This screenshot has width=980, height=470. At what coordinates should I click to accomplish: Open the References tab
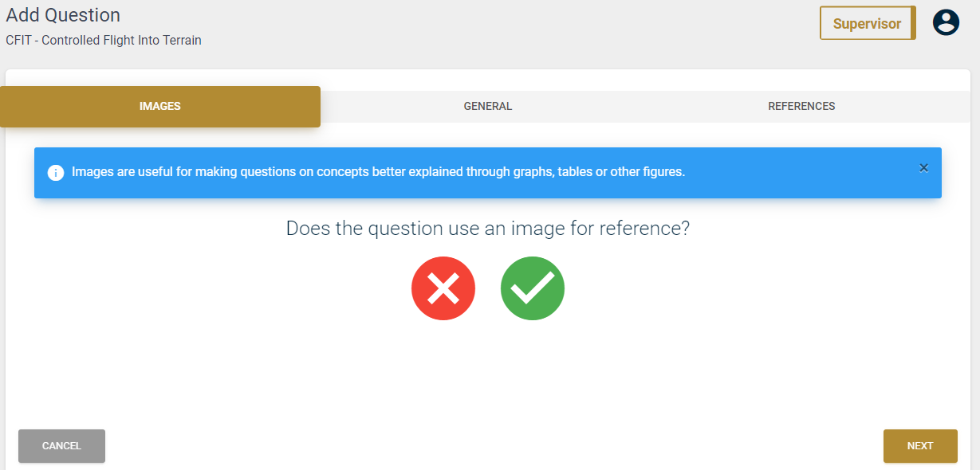(x=801, y=107)
